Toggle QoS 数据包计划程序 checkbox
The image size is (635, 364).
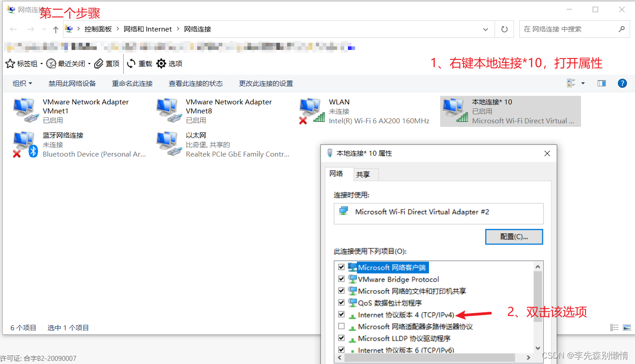coord(342,302)
